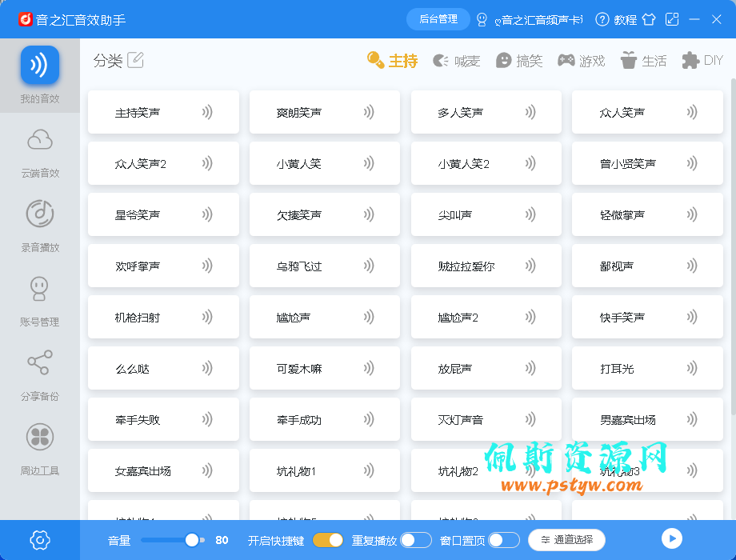Click the 快手笑声 sound card
Viewport: 736px width, 560px height.
pos(647,317)
